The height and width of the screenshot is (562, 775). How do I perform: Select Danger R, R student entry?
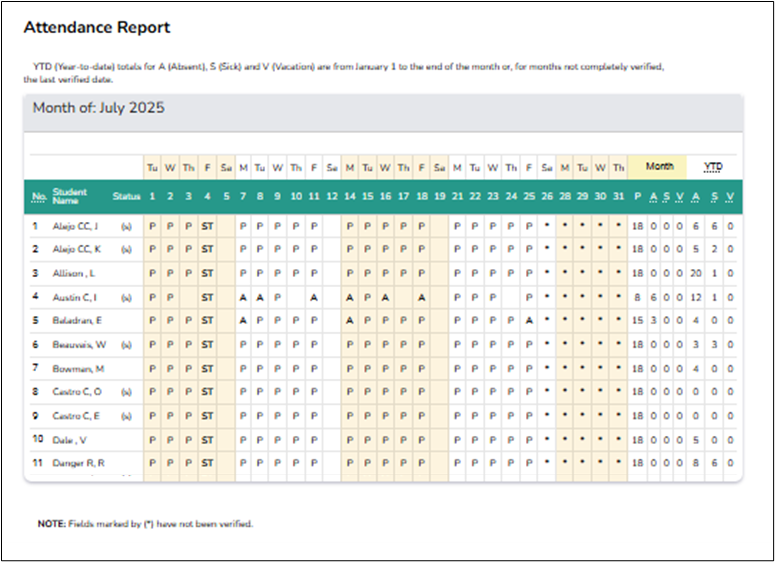(x=76, y=462)
